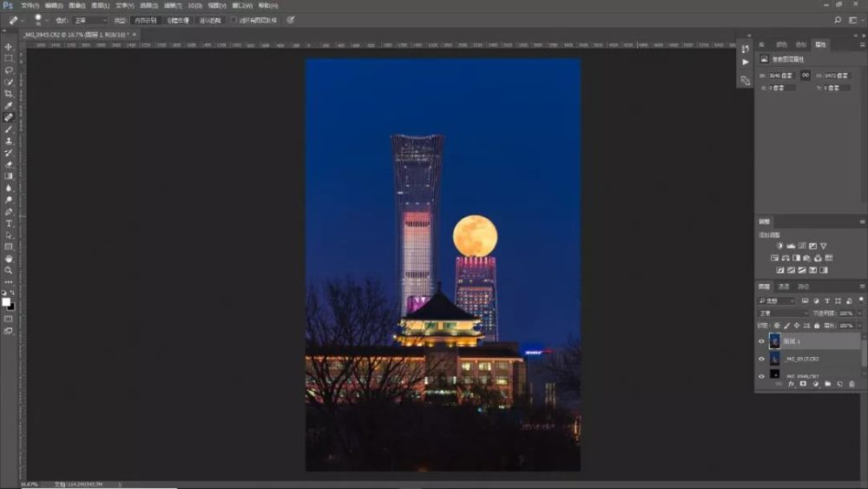Open the Actions panel play icon
Screen dimensions: 868x489
(x=745, y=62)
